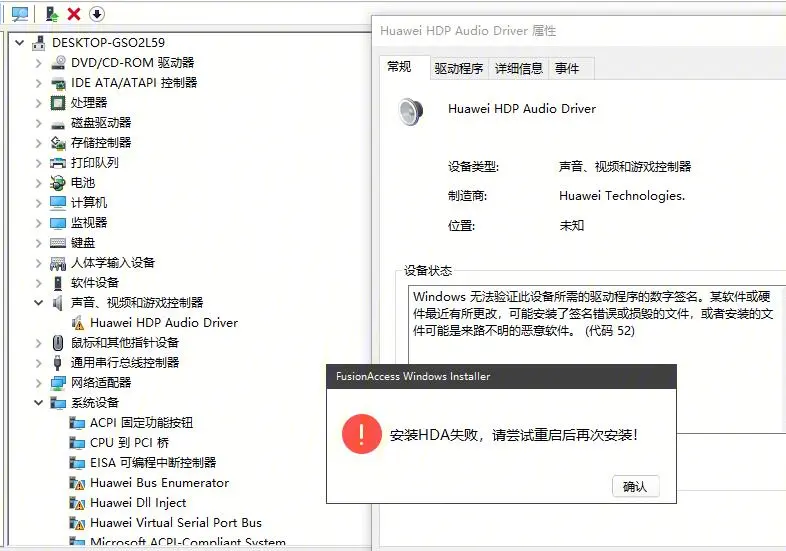Image resolution: width=786 pixels, height=551 pixels.
Task: Open the 详细信息 tab
Action: coord(519,68)
